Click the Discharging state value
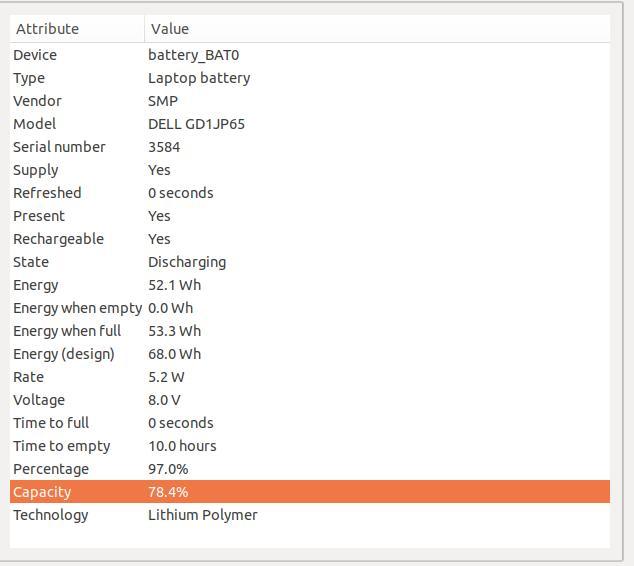 click(x=187, y=263)
